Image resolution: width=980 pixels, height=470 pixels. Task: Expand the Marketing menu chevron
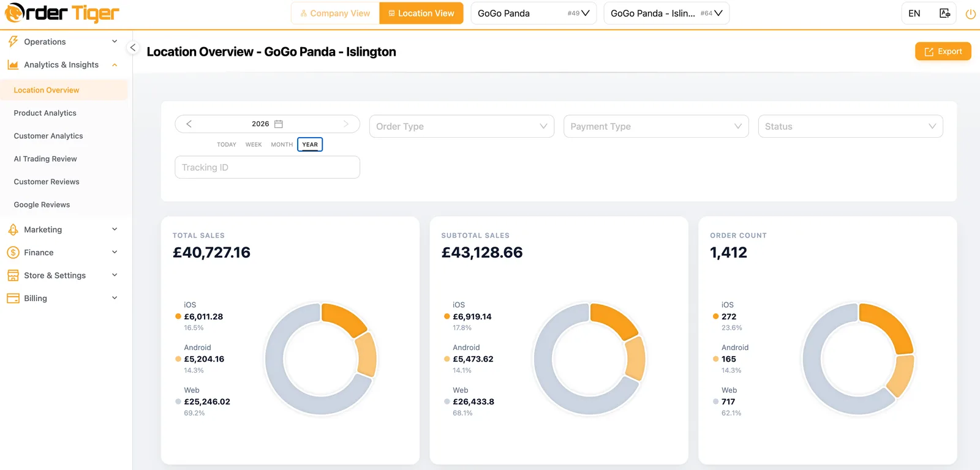click(x=115, y=229)
